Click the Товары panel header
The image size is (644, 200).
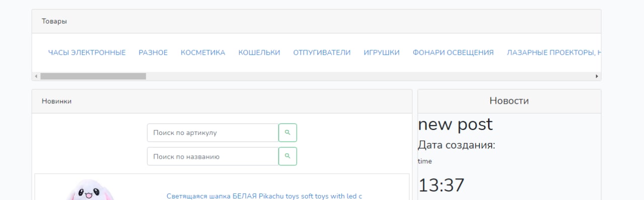click(316, 21)
